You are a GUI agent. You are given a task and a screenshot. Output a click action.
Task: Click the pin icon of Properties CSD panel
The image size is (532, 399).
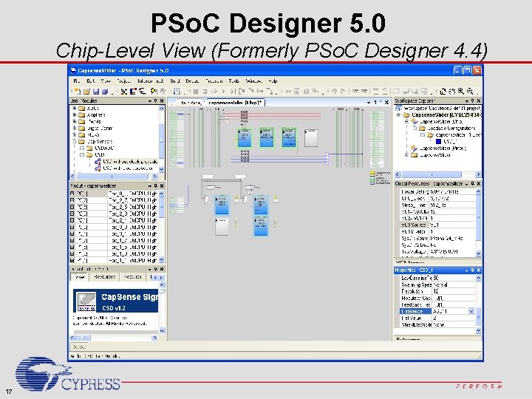point(472,270)
